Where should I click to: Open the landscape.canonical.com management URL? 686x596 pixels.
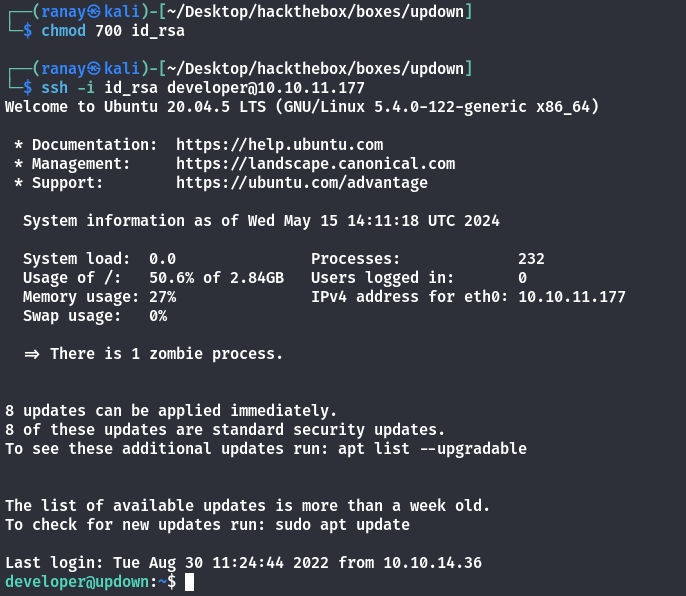pos(315,164)
